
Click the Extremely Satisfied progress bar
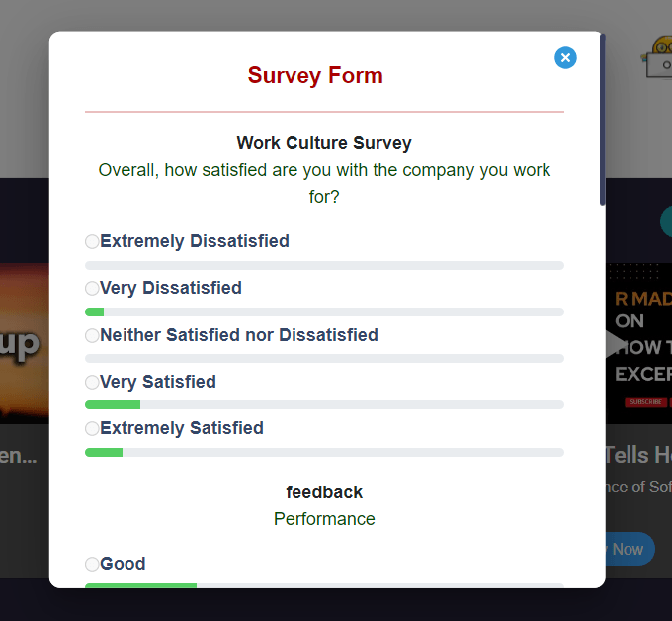324,452
